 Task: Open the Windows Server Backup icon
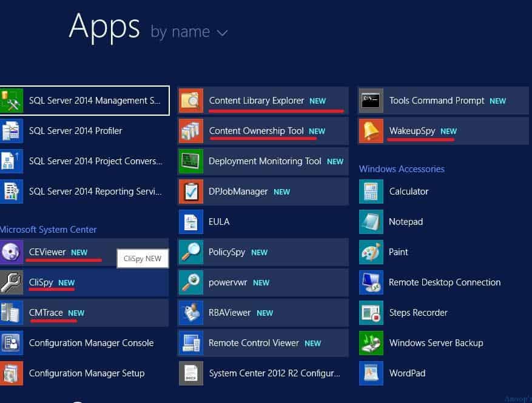click(x=371, y=343)
